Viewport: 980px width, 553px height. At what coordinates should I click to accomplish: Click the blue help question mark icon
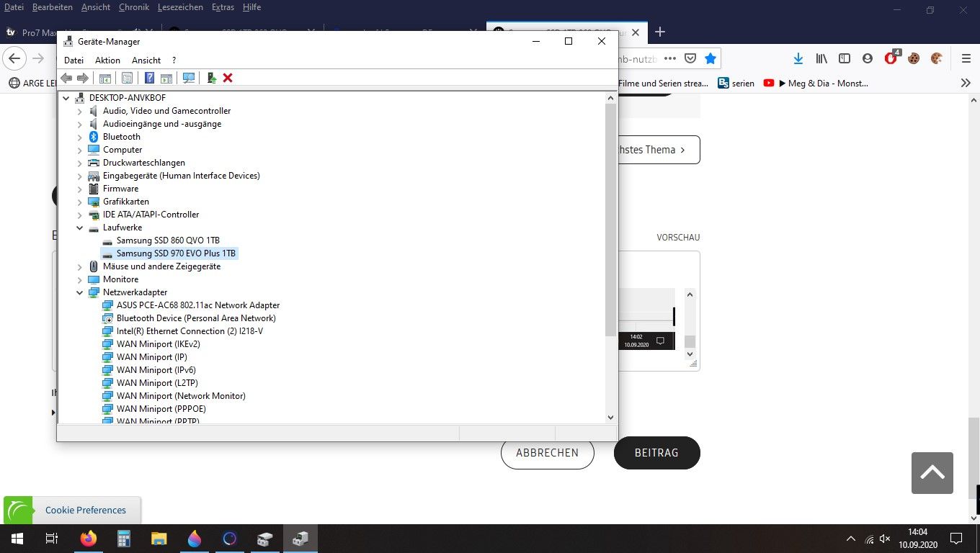[x=149, y=78]
